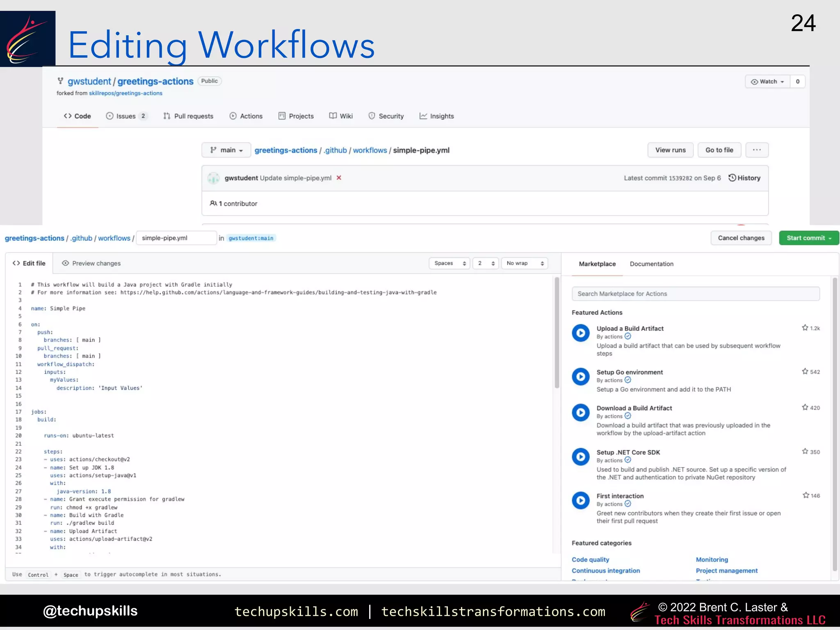Click the gwstudent:main branch label
The height and width of the screenshot is (630, 840).
tap(251, 238)
